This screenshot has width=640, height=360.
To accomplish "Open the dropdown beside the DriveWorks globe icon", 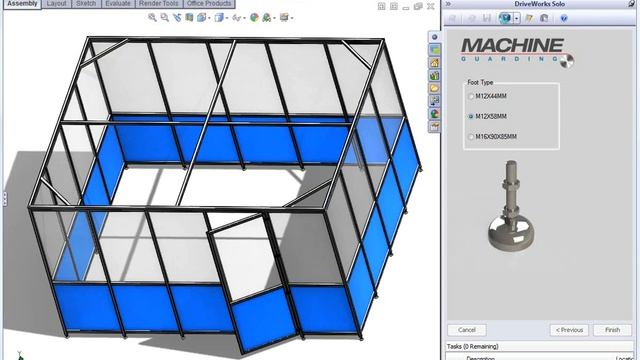I will pyautogui.click(x=517, y=18).
